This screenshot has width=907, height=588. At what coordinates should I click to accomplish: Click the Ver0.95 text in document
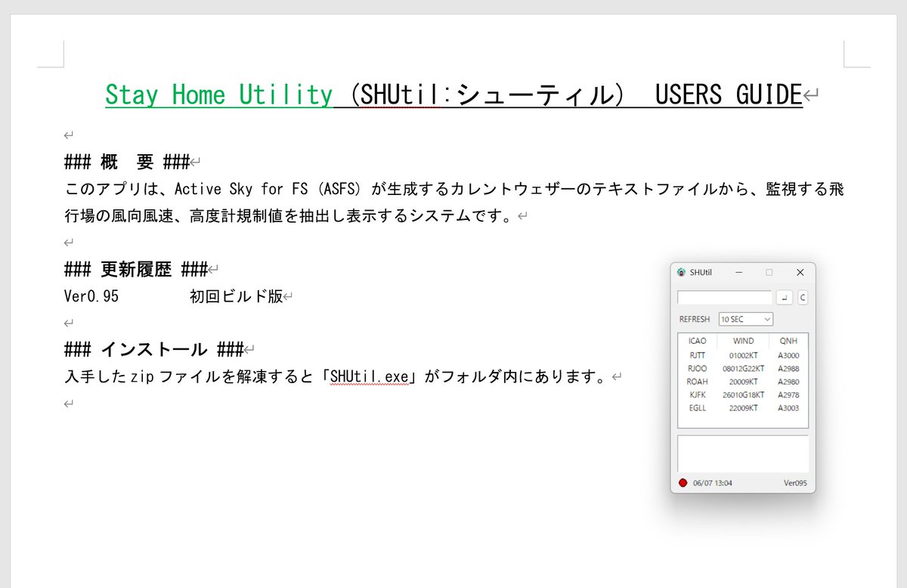coord(91,296)
